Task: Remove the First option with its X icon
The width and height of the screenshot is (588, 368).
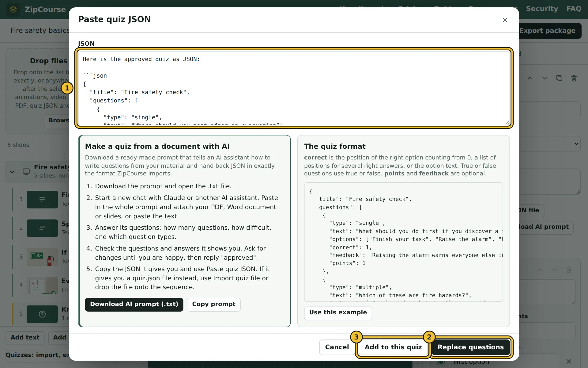Action: (569, 362)
